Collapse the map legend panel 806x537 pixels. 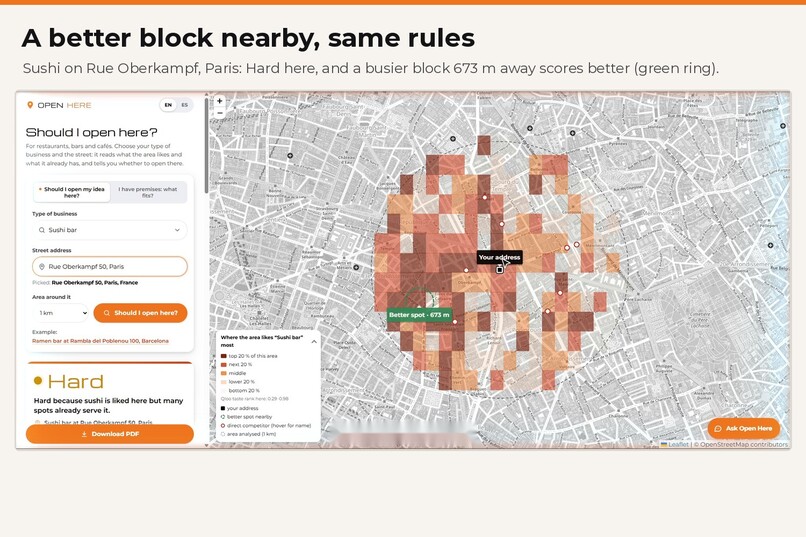pos(314,341)
